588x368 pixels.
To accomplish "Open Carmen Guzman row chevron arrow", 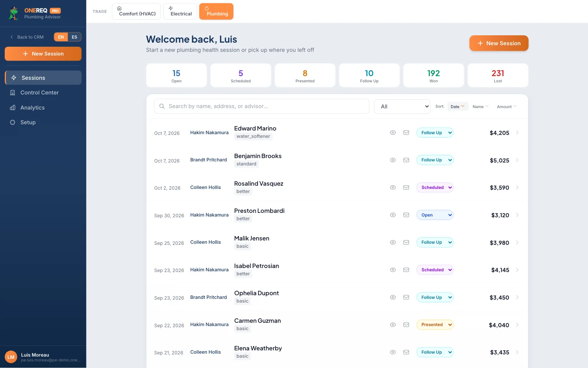I will 517,325.
